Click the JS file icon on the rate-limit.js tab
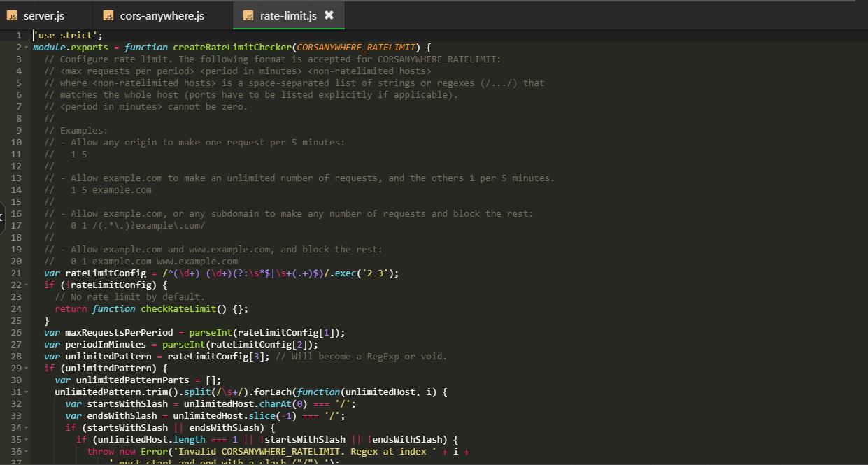 point(248,15)
